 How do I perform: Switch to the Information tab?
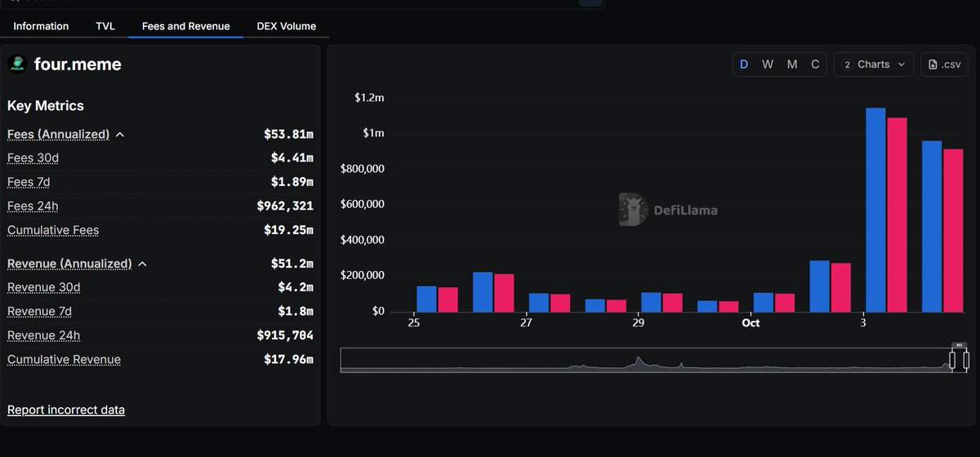[41, 26]
